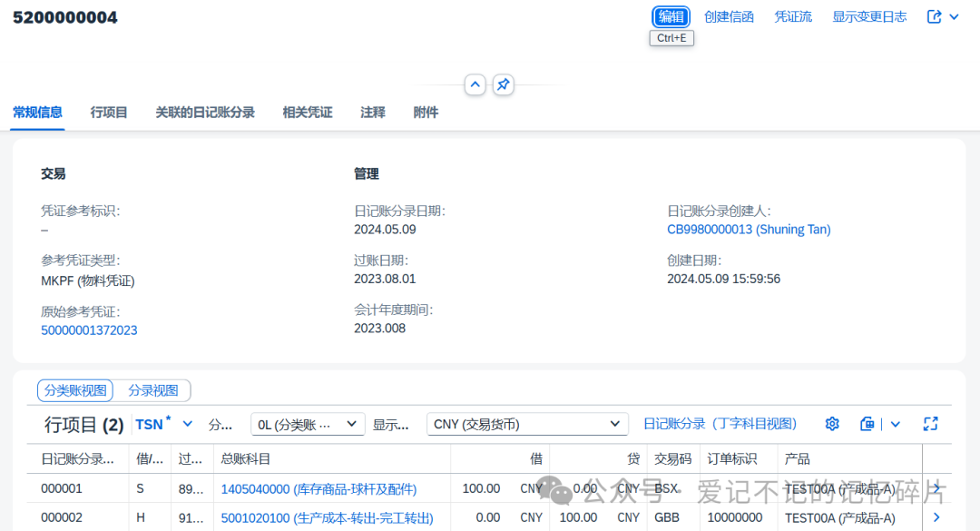Image resolution: width=980 pixels, height=531 pixels.
Task: Expand TSN variant dropdown arrow
Action: [188, 424]
